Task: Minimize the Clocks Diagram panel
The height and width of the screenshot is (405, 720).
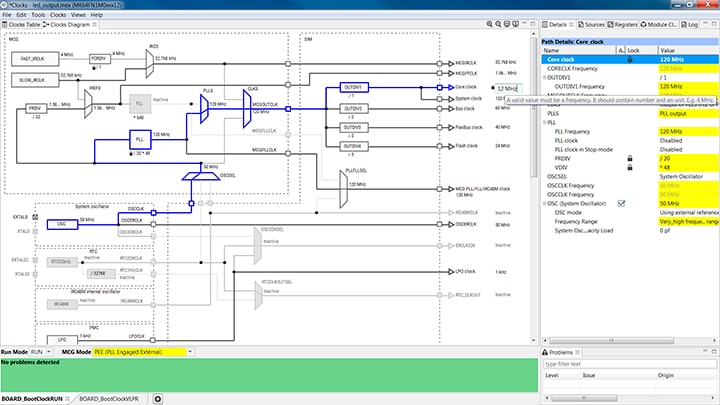Action: 525,25
